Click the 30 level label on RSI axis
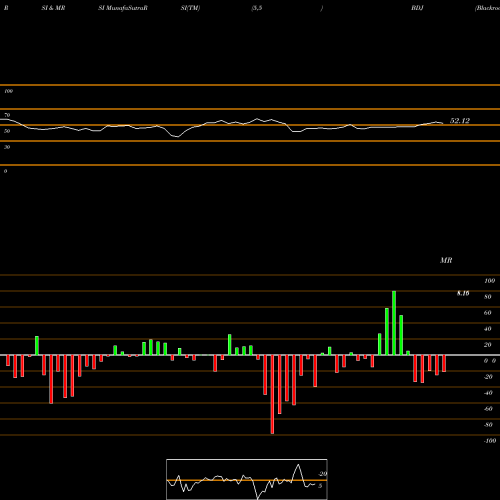Image resolution: width=500 pixels, height=500 pixels. pyautogui.click(x=7, y=147)
